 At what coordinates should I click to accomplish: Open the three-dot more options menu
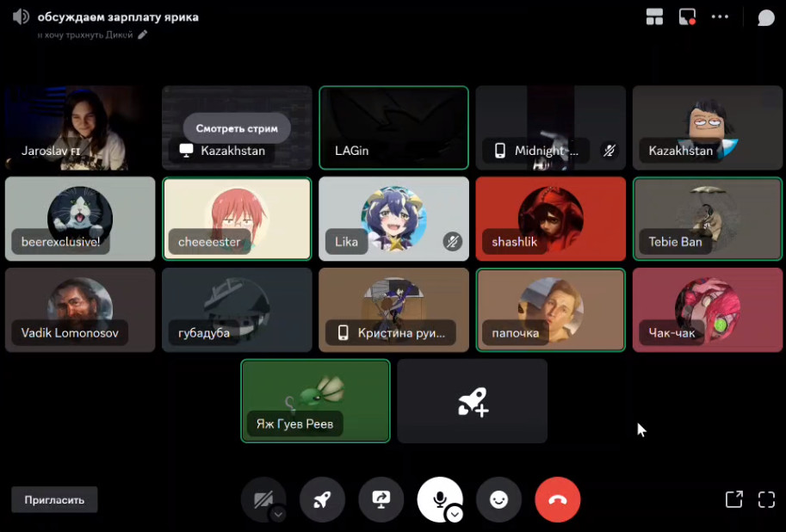click(x=720, y=16)
